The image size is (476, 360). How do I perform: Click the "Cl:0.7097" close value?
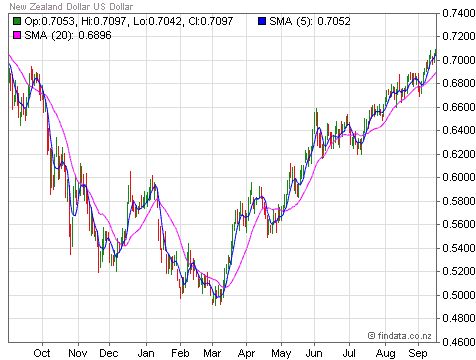coord(211,22)
